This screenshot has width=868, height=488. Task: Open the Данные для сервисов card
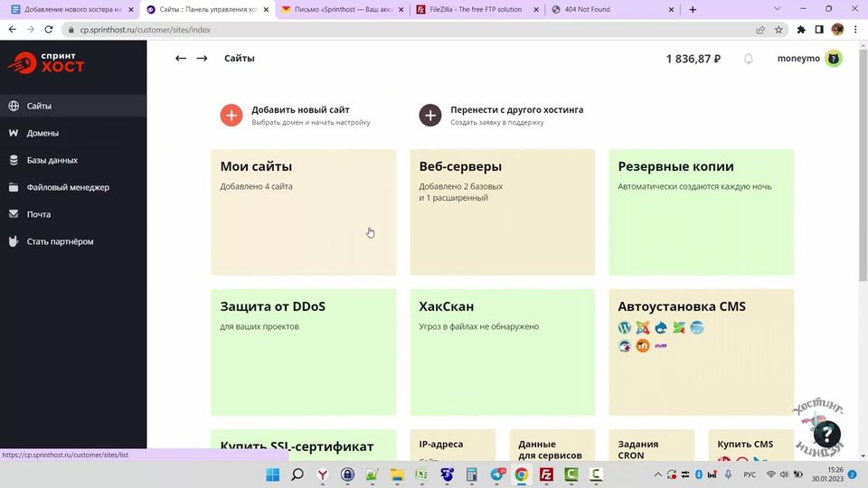[552, 445]
